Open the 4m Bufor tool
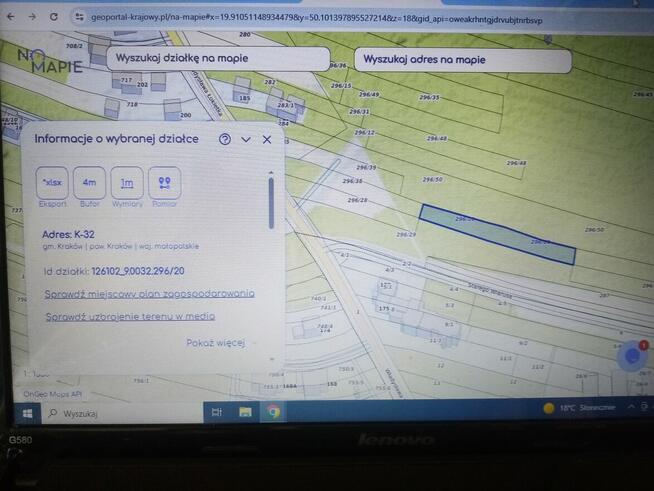654x491 pixels. (x=90, y=183)
